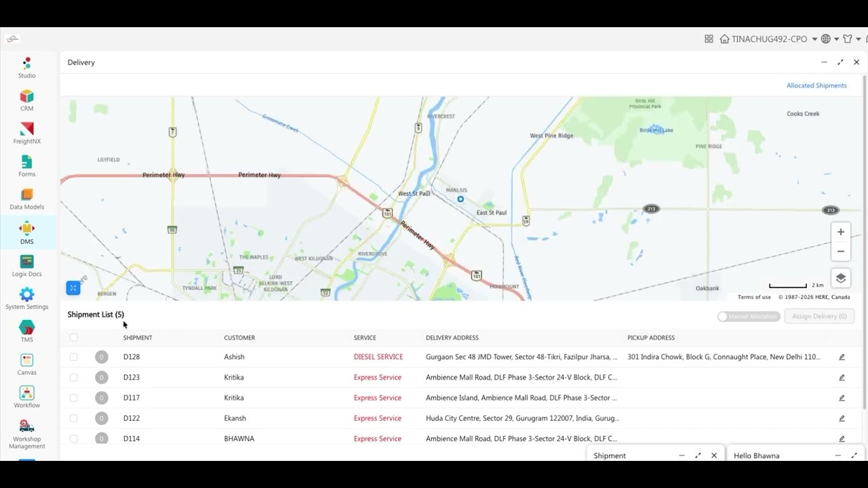This screenshot has height=488, width=868.
Task: Open the Workshop Management module
Action: tap(26, 434)
